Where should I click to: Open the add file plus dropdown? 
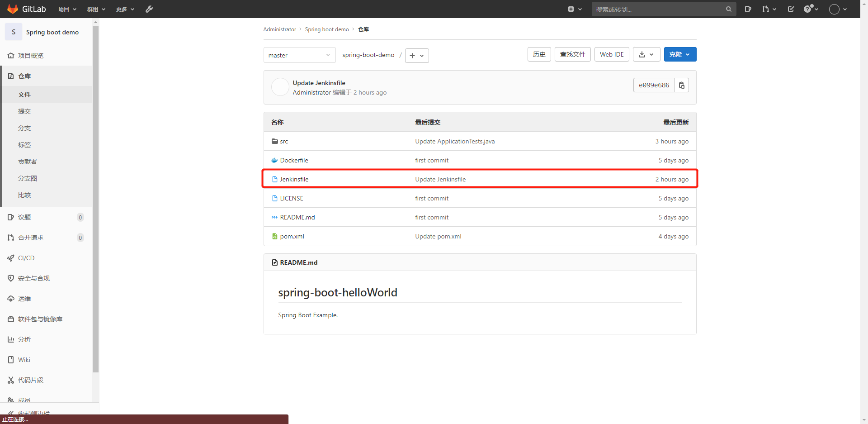click(417, 56)
